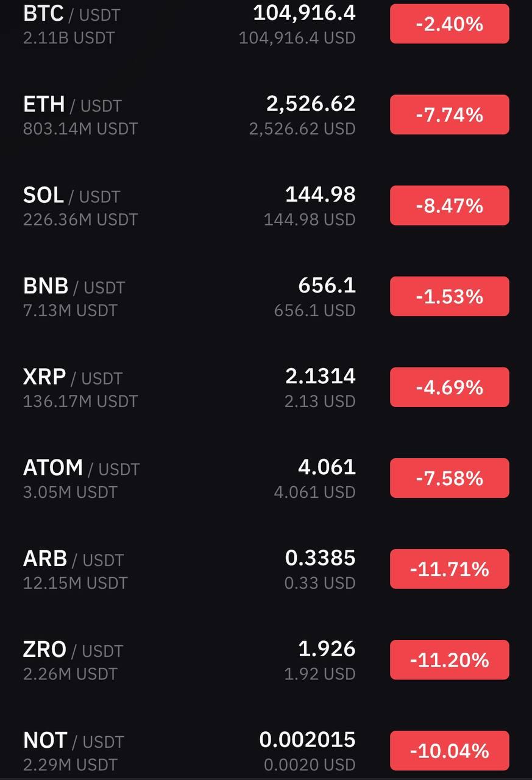
Task: Open the ZRO / USDT market
Action: pos(266,659)
